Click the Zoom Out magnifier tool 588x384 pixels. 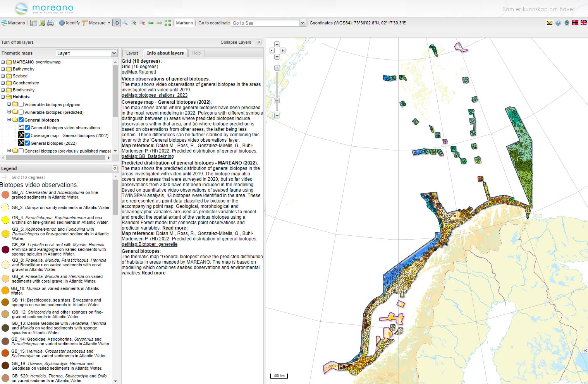(143, 23)
